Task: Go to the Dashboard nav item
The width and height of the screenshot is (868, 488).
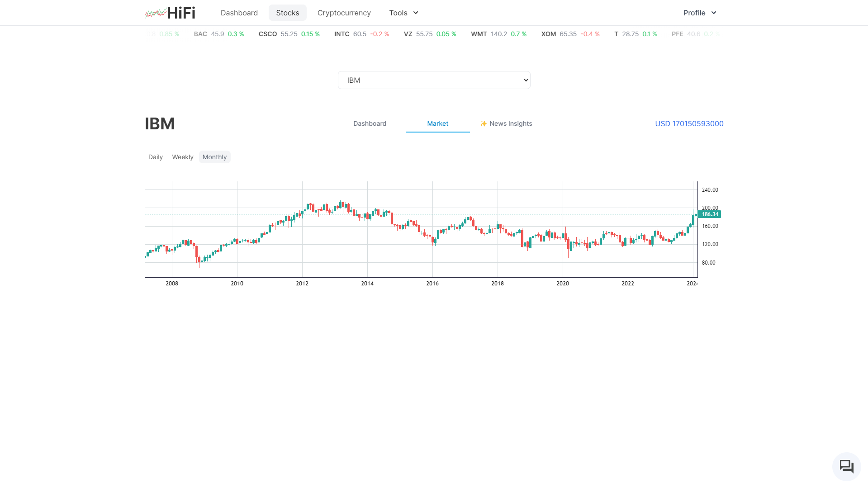Action: tap(239, 13)
